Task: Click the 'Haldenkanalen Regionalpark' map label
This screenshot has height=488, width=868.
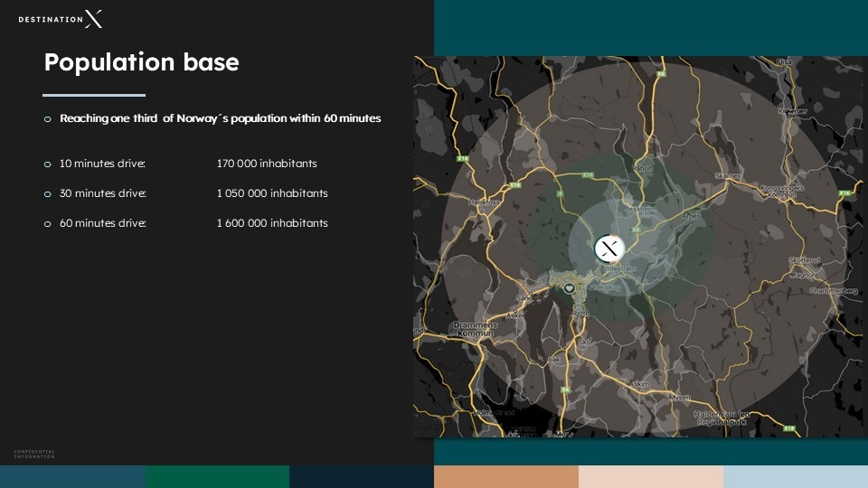Action: (722, 418)
